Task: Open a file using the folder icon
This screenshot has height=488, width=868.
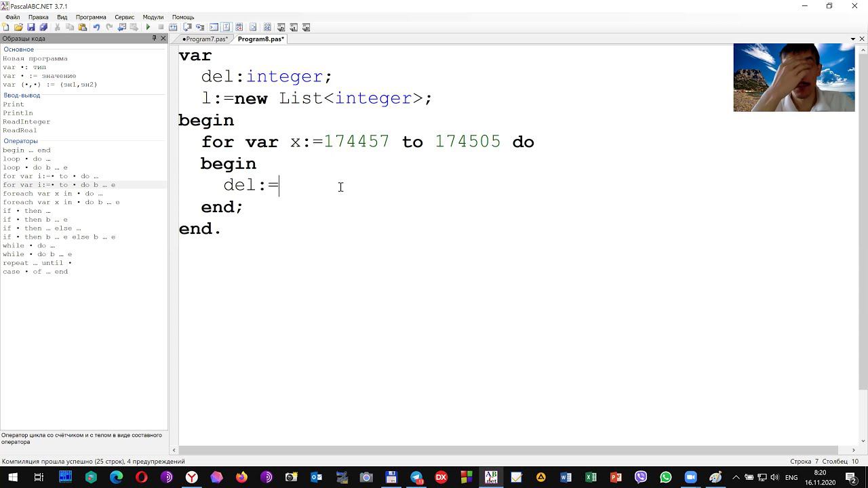Action: (18, 27)
